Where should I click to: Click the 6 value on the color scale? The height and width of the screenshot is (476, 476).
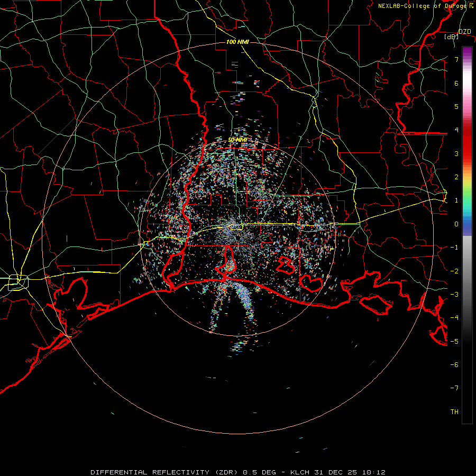pos(456,83)
